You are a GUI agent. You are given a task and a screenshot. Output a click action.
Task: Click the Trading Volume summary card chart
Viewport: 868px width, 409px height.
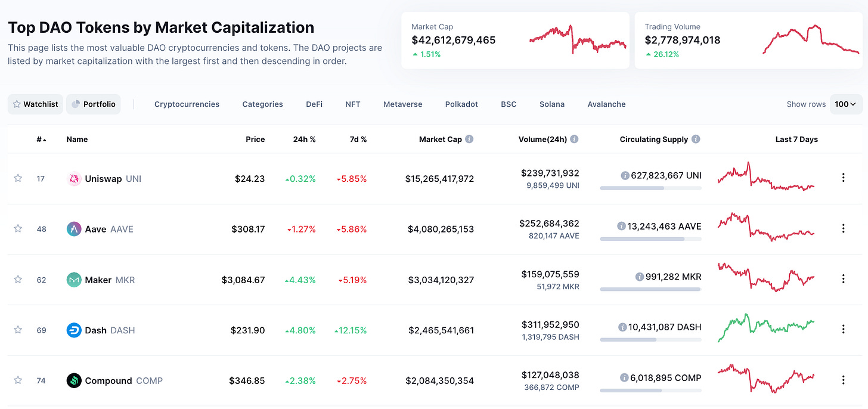811,39
